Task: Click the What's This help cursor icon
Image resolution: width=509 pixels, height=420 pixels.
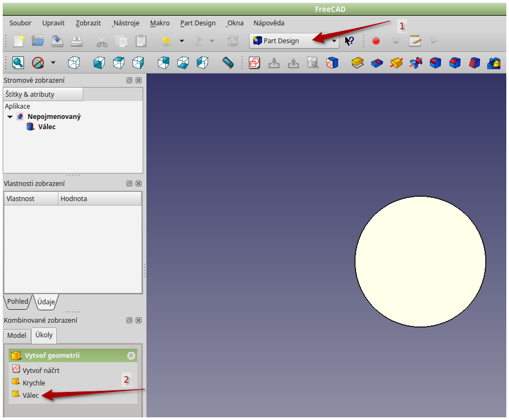Action: click(350, 41)
